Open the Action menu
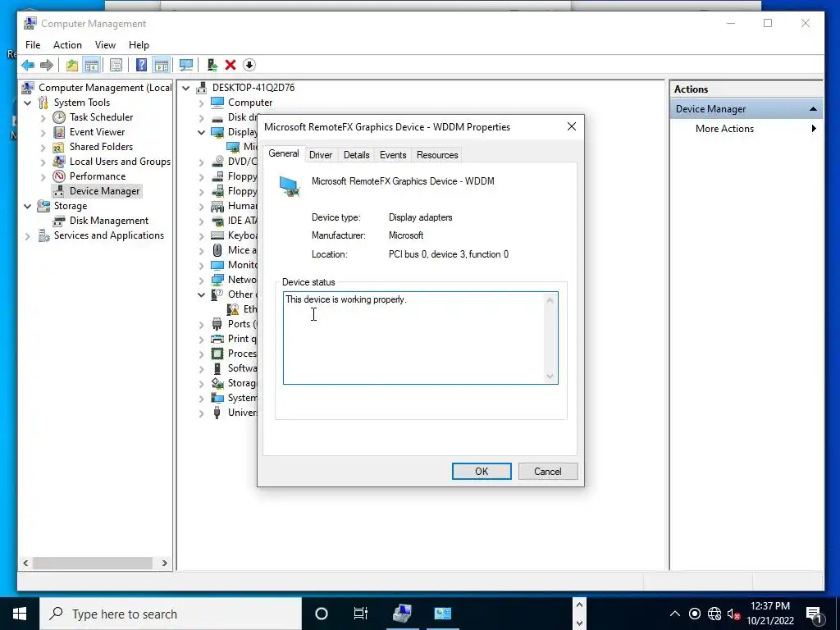The height and width of the screenshot is (630, 840). [x=67, y=45]
